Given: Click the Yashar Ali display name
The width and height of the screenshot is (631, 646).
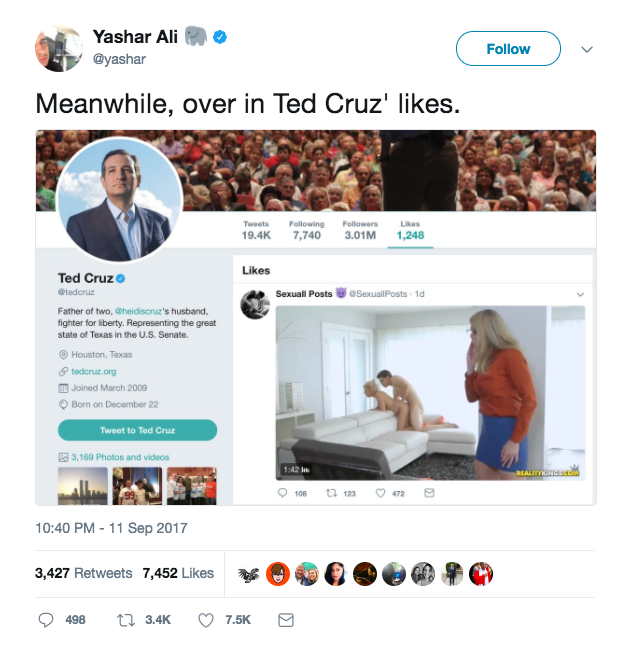Looking at the screenshot, I should [x=134, y=37].
